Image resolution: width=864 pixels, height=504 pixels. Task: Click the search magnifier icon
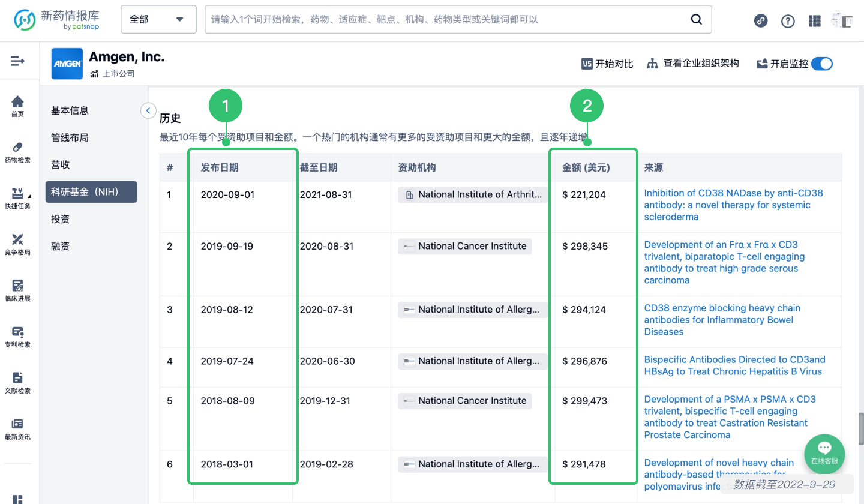[696, 19]
